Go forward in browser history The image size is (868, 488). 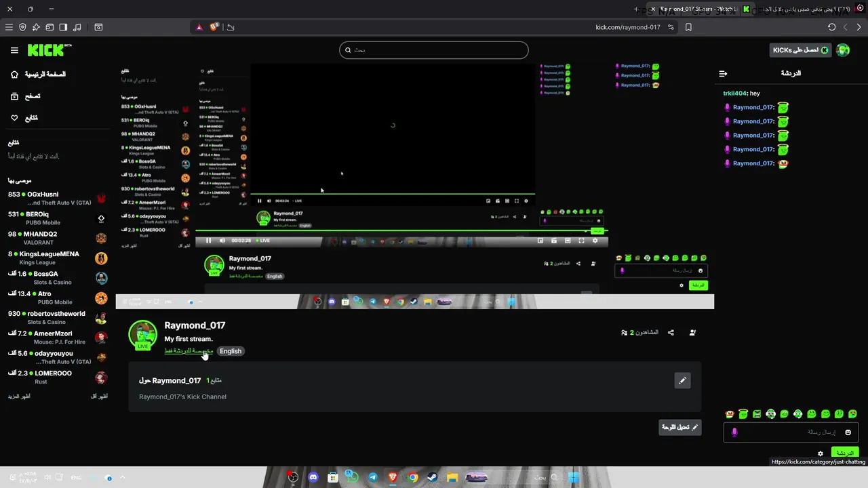[845, 27]
